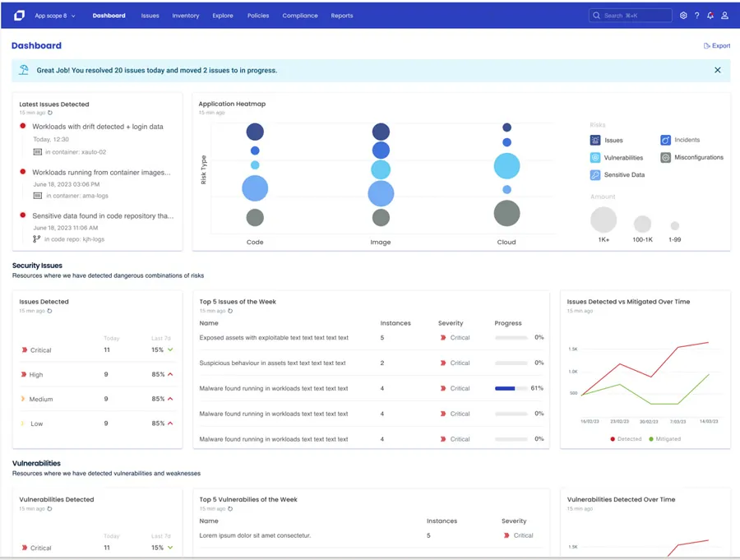Open the Workloads with drift detected issue

[x=98, y=127]
